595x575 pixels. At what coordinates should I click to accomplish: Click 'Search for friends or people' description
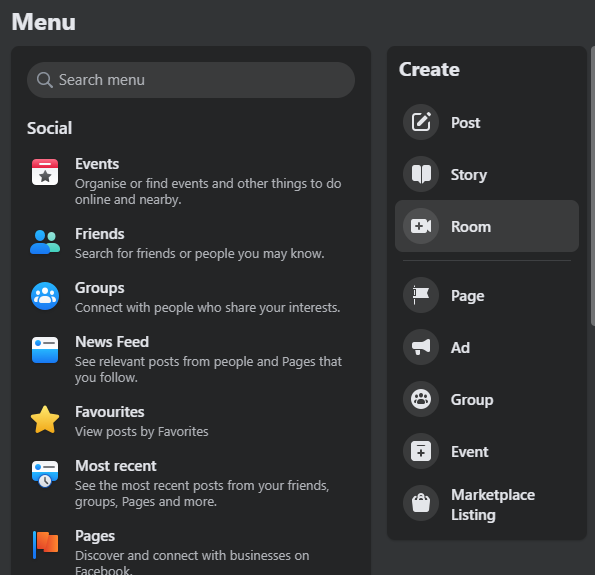[200, 254]
